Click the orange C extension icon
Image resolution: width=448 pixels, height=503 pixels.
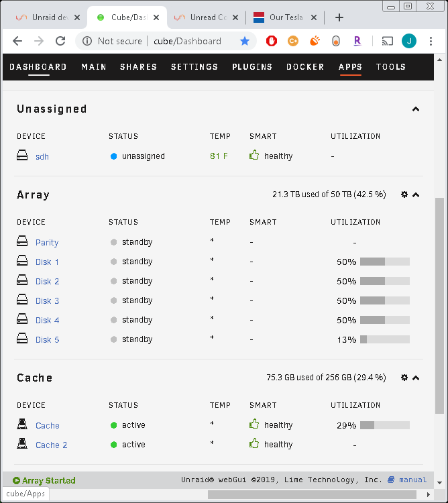point(293,41)
